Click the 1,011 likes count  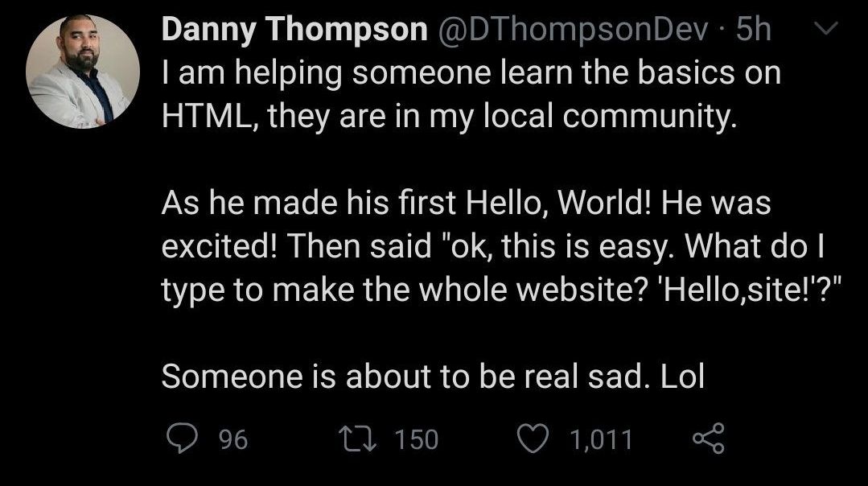click(x=600, y=439)
